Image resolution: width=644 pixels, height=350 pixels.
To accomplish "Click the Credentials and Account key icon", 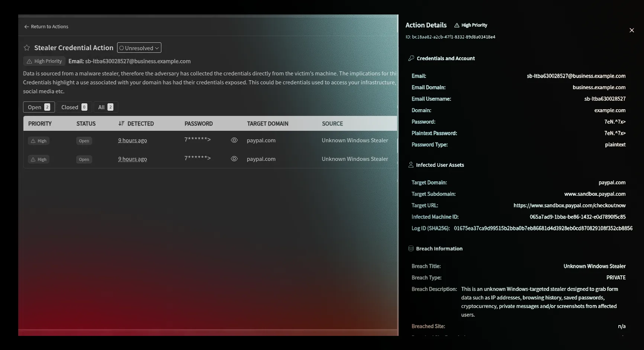I will [x=411, y=58].
